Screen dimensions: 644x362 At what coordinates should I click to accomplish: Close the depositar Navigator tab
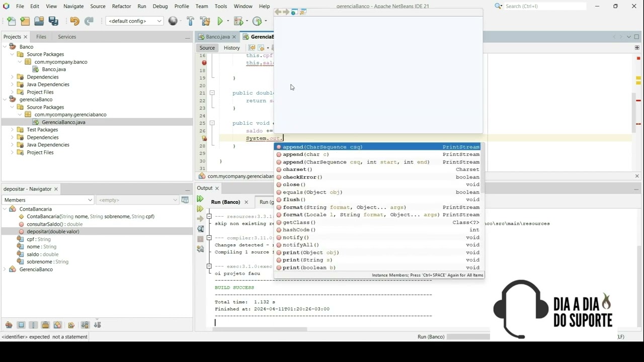pos(56,189)
